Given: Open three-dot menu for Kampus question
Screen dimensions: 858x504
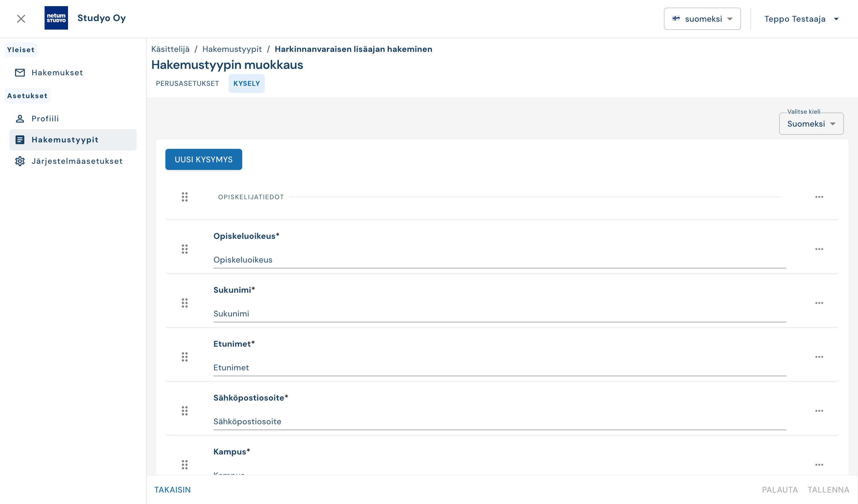Looking at the screenshot, I should click(x=819, y=465).
